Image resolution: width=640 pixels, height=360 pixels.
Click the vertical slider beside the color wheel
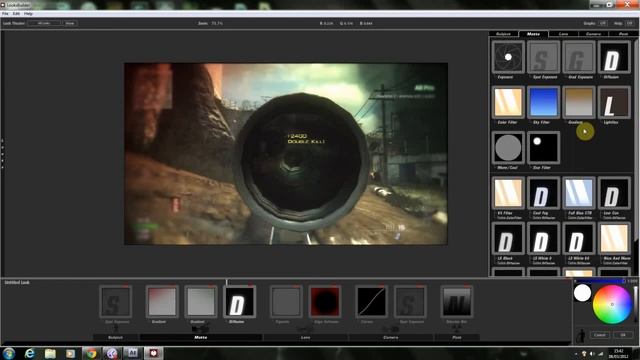[635, 304]
